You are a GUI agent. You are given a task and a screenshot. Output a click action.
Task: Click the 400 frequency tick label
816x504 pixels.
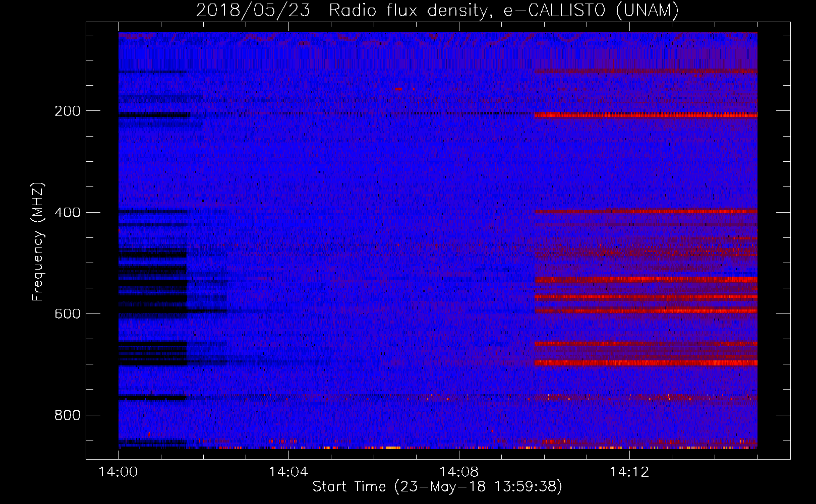[x=68, y=212]
